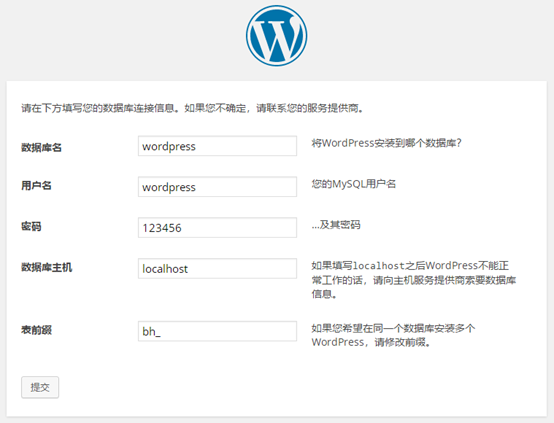The height and width of the screenshot is (423, 554).
Task: Click the 密码 field containing 123456
Action: click(x=217, y=228)
